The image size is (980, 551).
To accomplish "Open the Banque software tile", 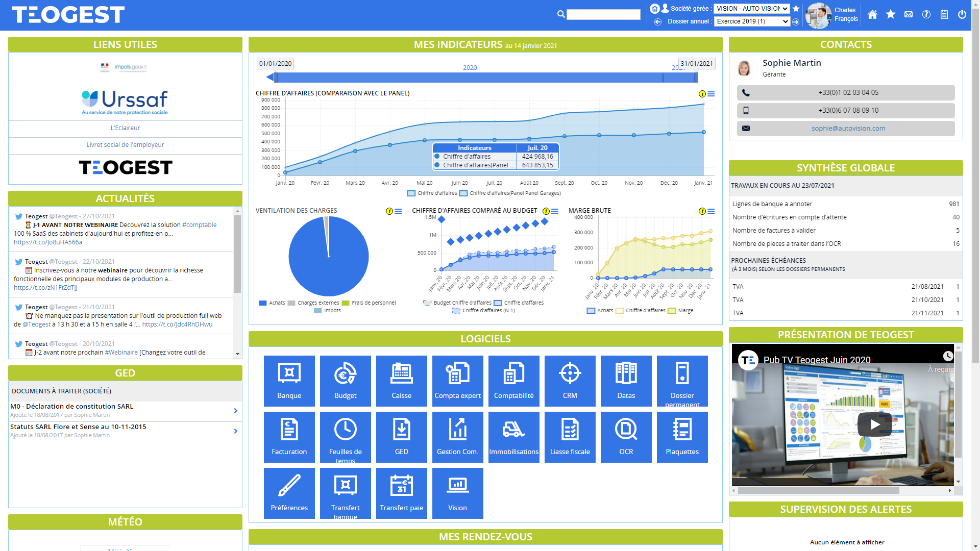I will point(289,381).
